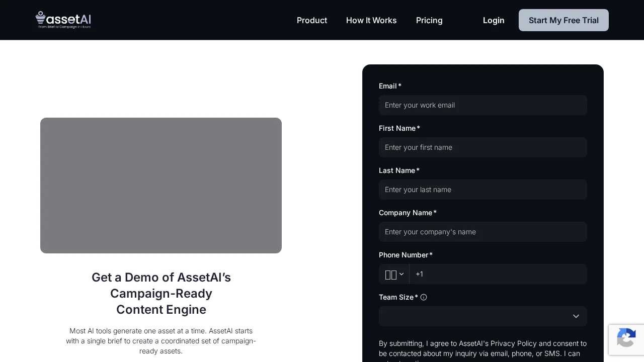Click the Login link
Viewport: 644px width, 362px height.
(x=494, y=20)
